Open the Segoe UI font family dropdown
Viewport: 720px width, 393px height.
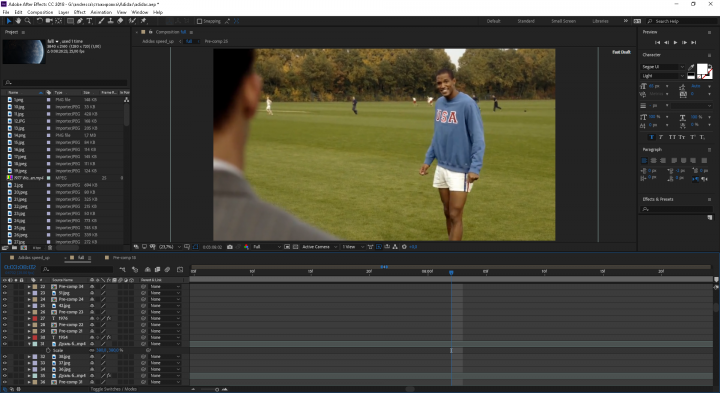(663, 67)
